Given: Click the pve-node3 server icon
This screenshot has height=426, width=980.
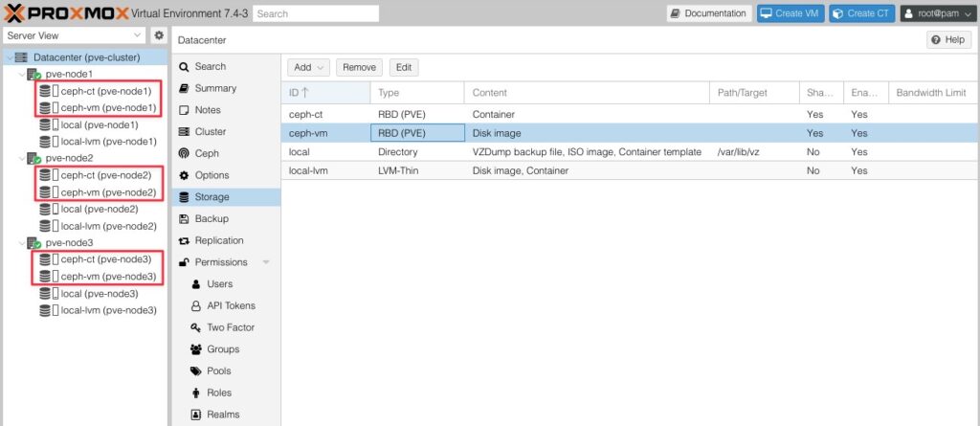Looking at the screenshot, I should 33,243.
